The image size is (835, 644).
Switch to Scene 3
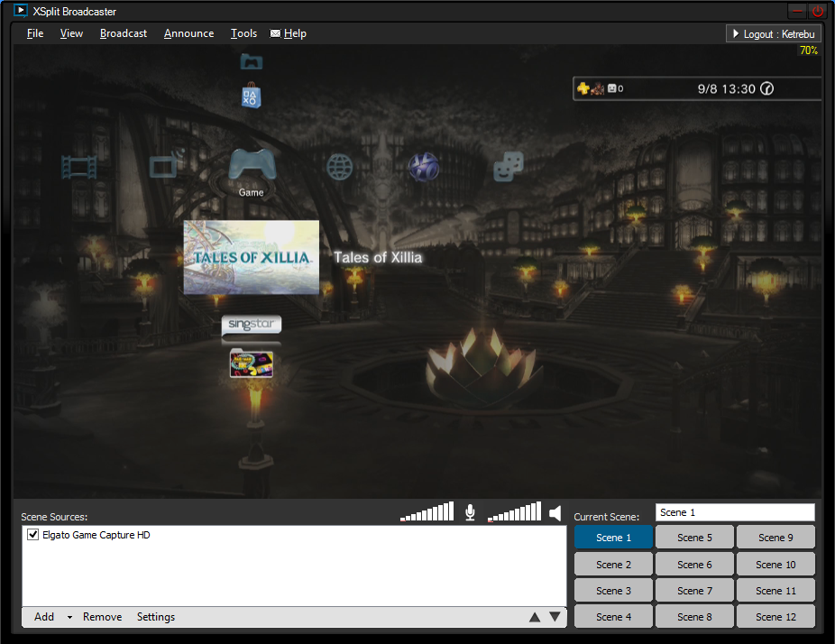(613, 590)
